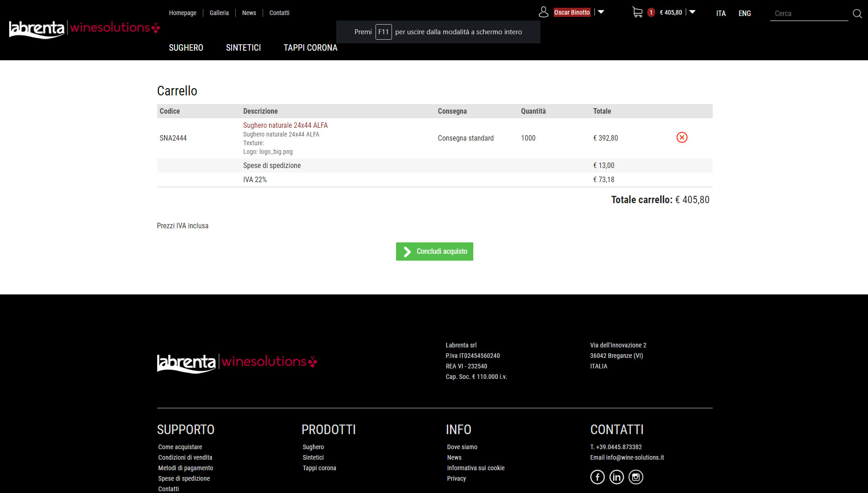The height and width of the screenshot is (493, 868).
Task: Open the Instagram social icon
Action: click(635, 477)
